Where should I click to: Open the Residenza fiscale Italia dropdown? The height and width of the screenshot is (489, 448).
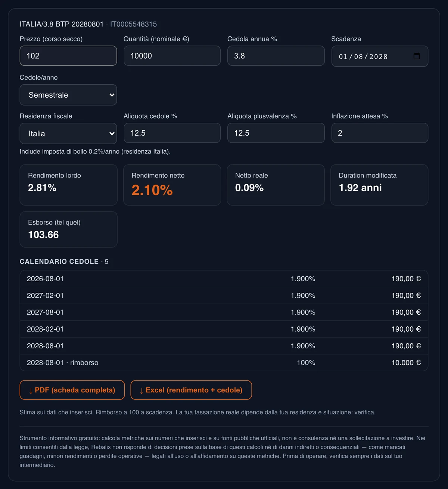coord(68,134)
